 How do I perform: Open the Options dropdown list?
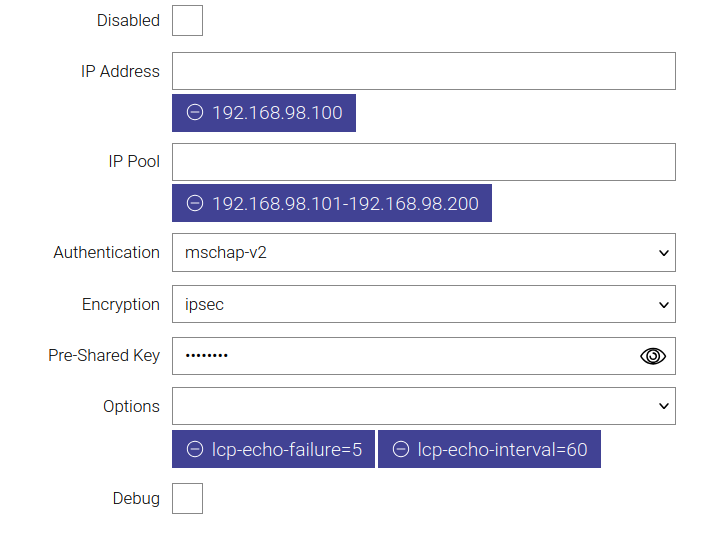423,406
